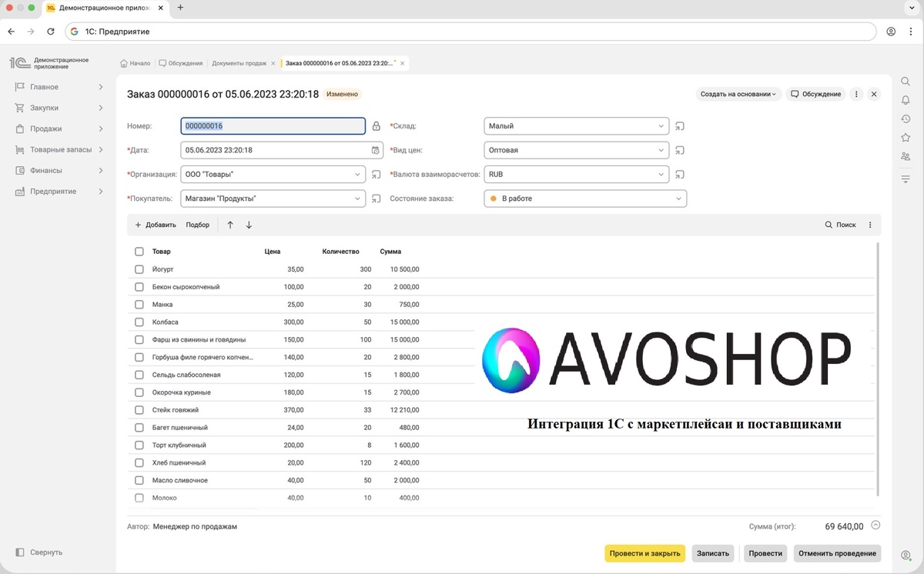Open favorites star icon in right sidebar
The width and height of the screenshot is (924, 574).
coord(906,138)
